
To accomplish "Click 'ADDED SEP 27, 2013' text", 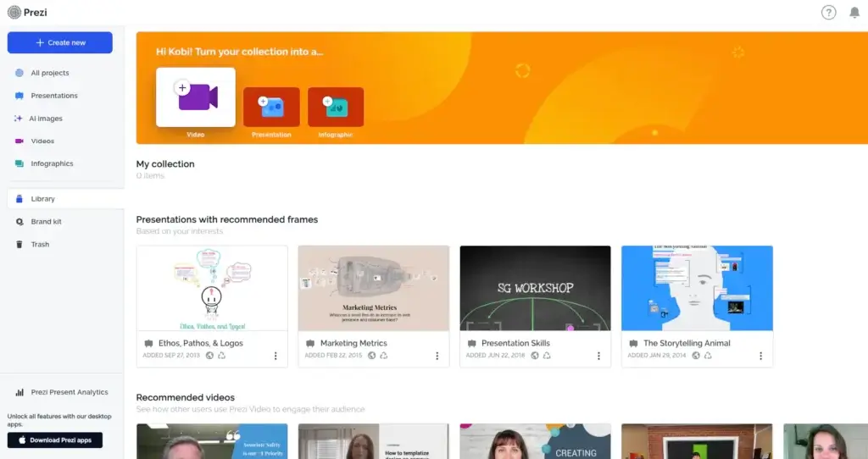I will click(171, 356).
